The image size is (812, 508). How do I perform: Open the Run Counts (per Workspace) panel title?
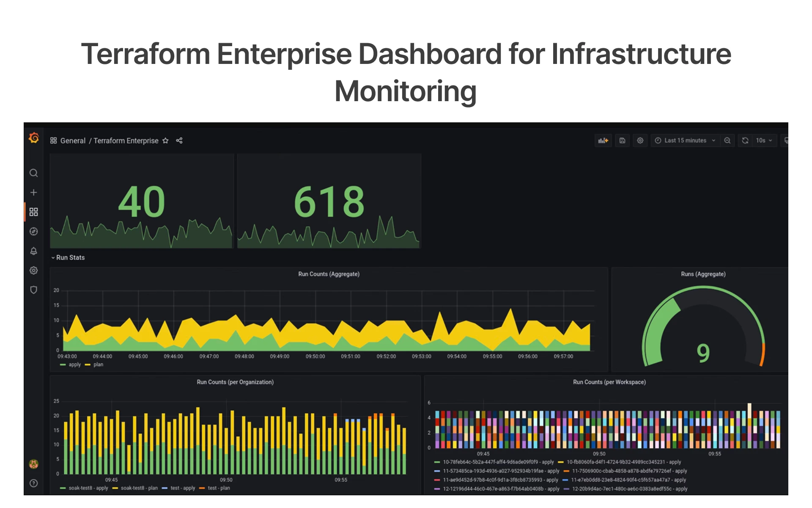coord(609,382)
